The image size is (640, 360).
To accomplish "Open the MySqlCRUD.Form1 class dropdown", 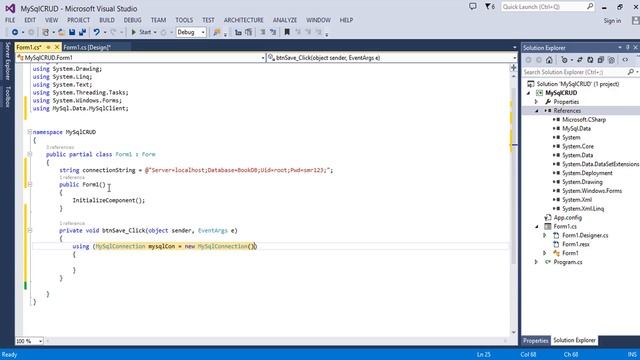I will [140, 58].
